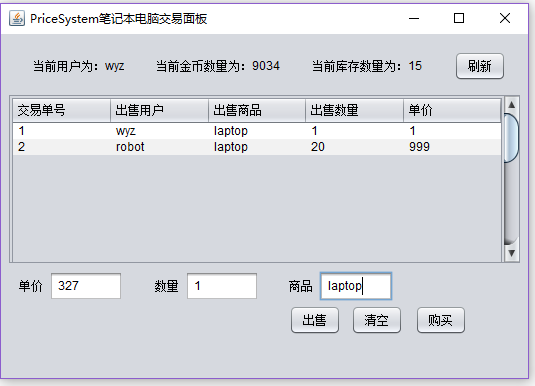The image size is (535, 386).
Task: Click the Java icon in title bar
Action: [17, 18]
